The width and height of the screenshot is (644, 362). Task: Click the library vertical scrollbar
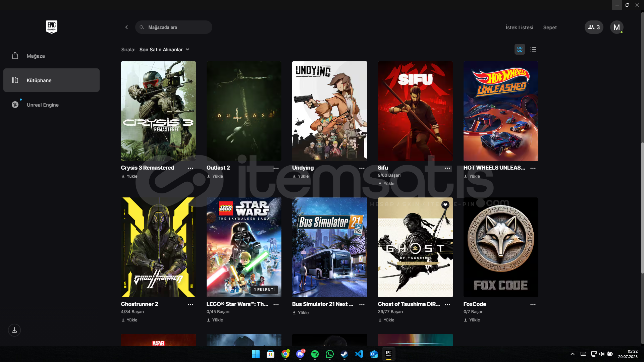pyautogui.click(x=642, y=208)
